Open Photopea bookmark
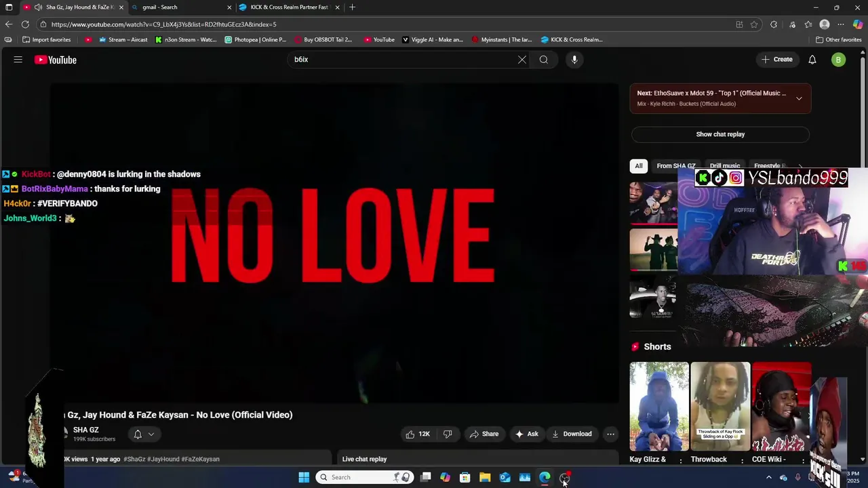868x488 pixels. tap(256, 39)
